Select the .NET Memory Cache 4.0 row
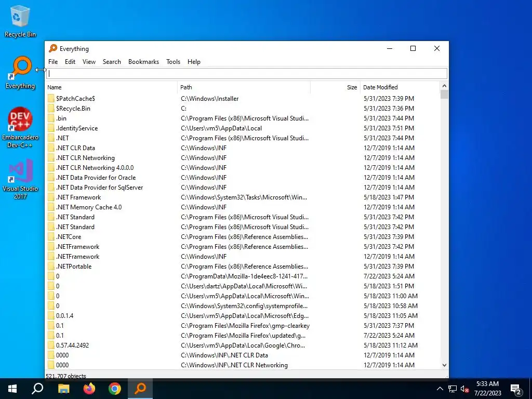The height and width of the screenshot is (399, 532). [x=243, y=207]
